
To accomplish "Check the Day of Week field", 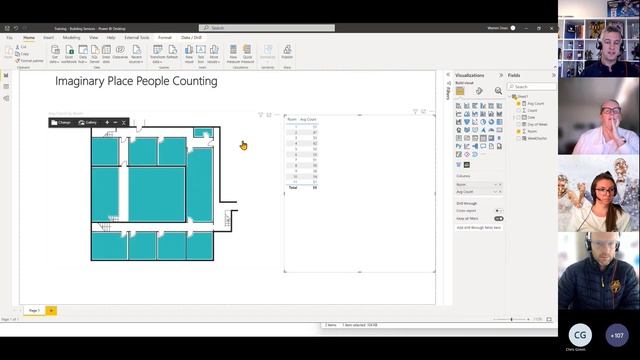I will coord(519,124).
